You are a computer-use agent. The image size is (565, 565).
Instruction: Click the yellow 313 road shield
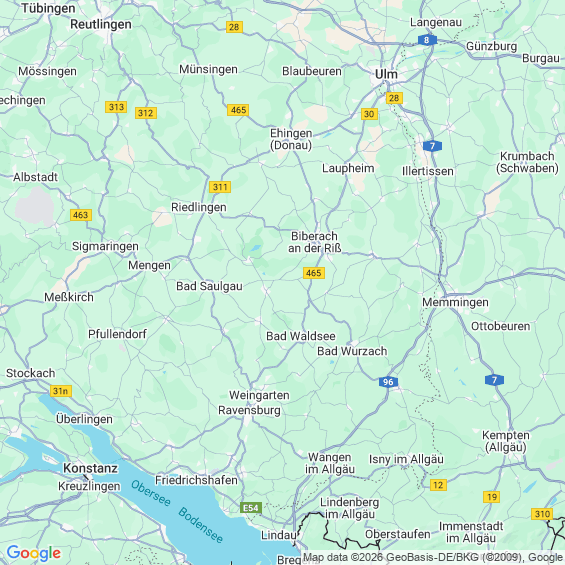pyautogui.click(x=116, y=107)
